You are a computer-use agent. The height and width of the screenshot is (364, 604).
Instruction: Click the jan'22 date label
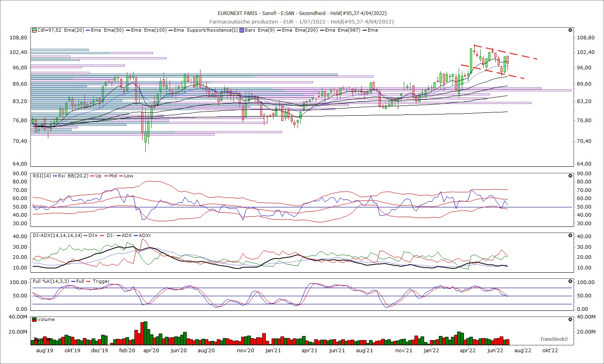click(431, 351)
